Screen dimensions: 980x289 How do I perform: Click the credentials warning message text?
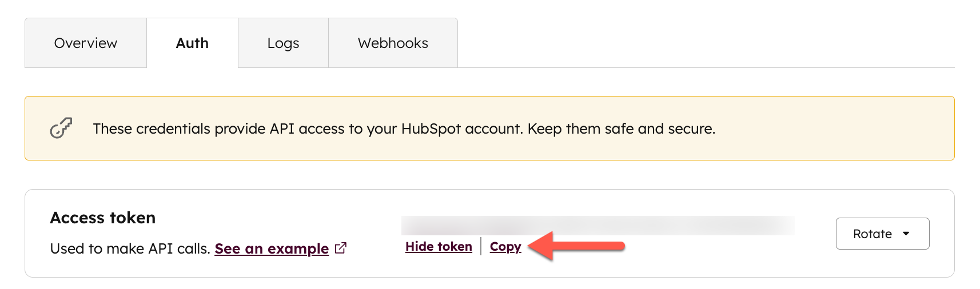(404, 129)
